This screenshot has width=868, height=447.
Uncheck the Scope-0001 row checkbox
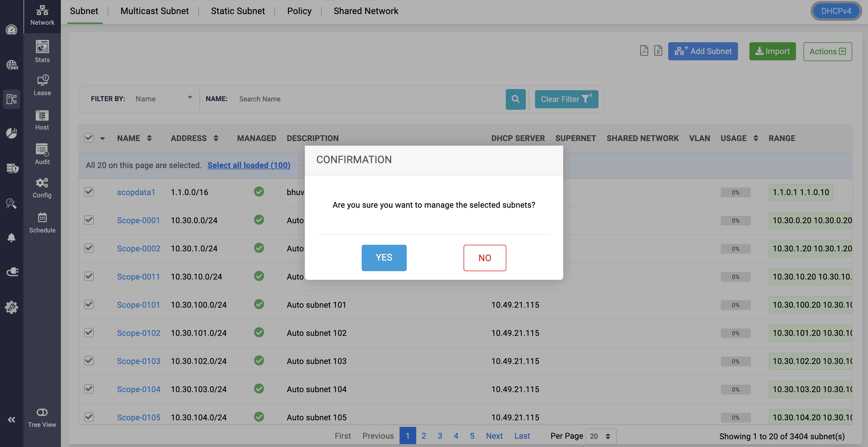click(89, 220)
